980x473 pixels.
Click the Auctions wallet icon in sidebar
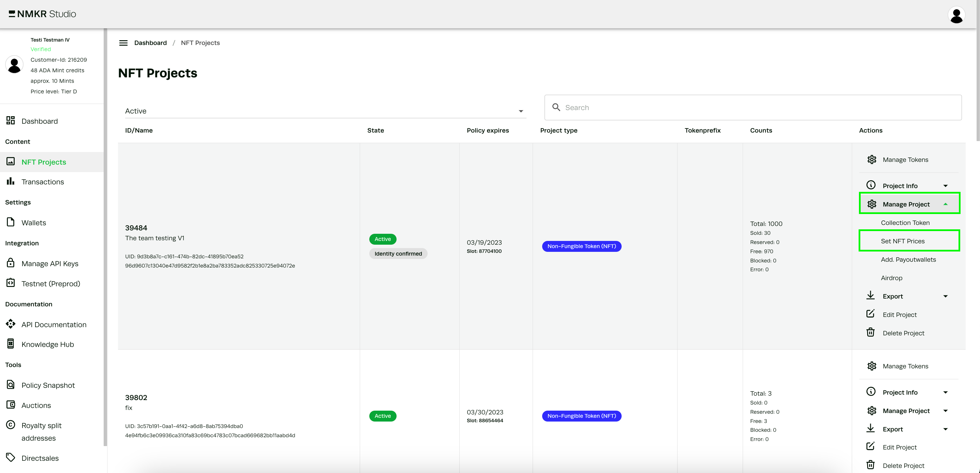(11, 405)
